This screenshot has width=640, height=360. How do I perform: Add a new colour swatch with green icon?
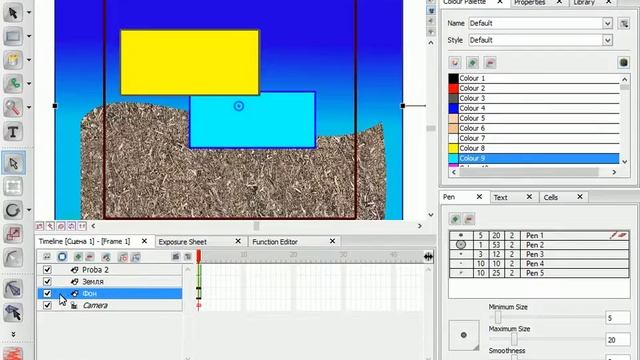[472, 62]
